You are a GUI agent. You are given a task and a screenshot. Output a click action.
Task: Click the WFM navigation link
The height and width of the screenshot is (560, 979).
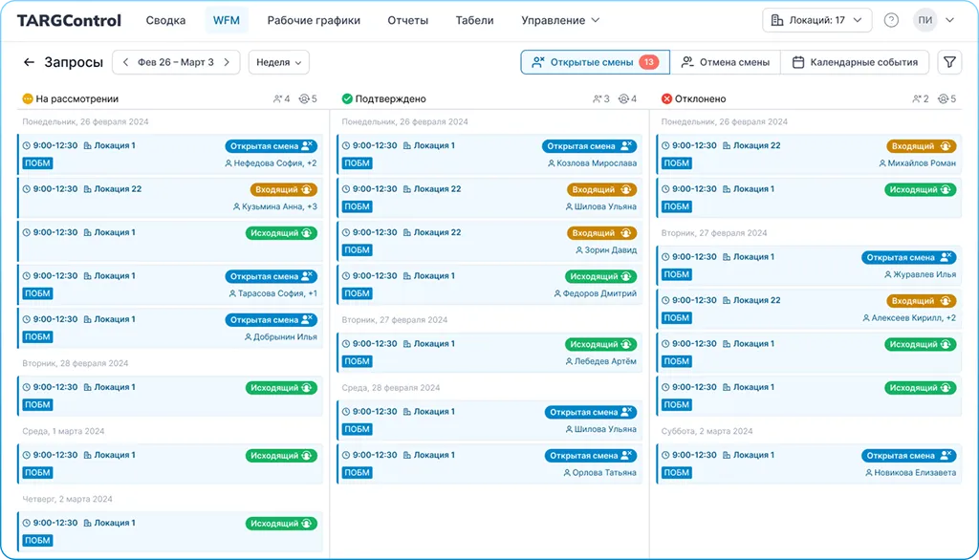click(x=227, y=19)
